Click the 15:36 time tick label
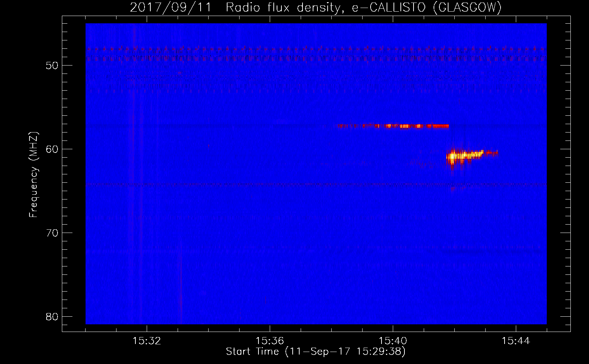The height and width of the screenshot is (364, 589). point(270,341)
